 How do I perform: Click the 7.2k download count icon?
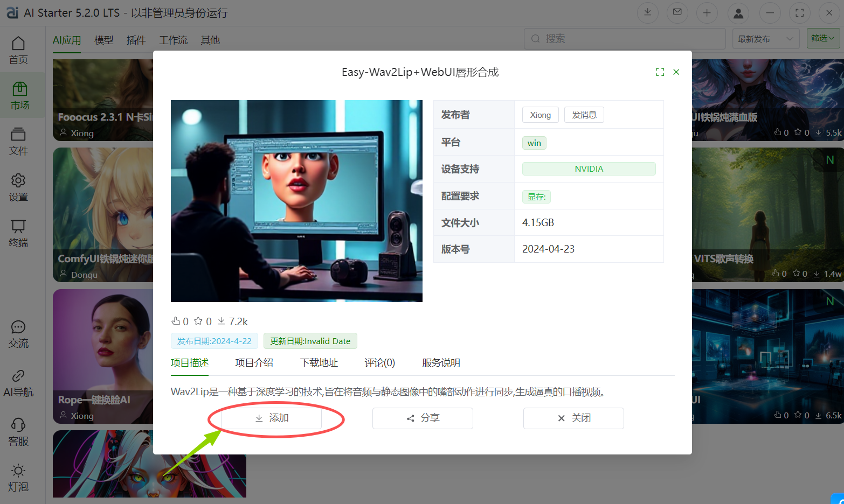222,321
